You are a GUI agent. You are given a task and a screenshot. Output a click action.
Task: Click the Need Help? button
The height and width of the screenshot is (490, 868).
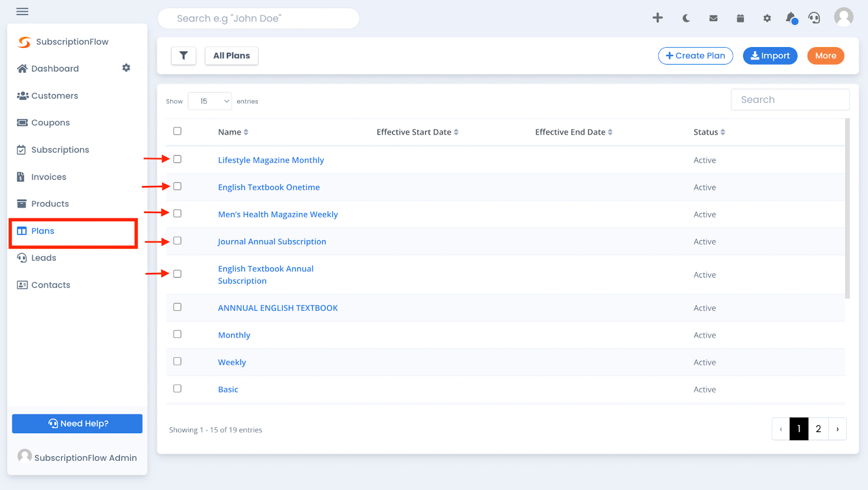pos(77,424)
